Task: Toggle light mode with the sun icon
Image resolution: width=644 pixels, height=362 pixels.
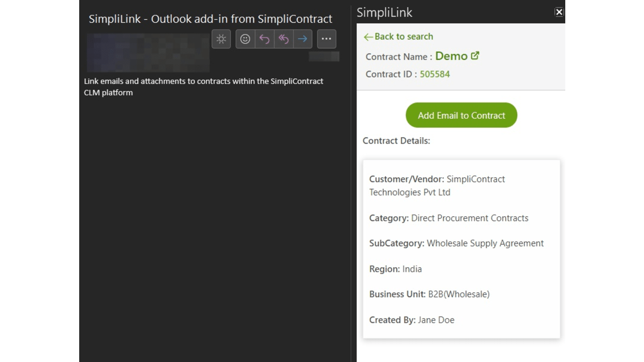Action: coord(221,39)
